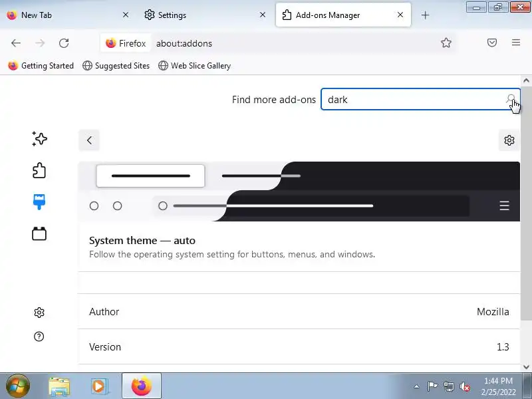532x399 pixels.
Task: Click the page scrollbar up arrow
Action: tap(526, 80)
